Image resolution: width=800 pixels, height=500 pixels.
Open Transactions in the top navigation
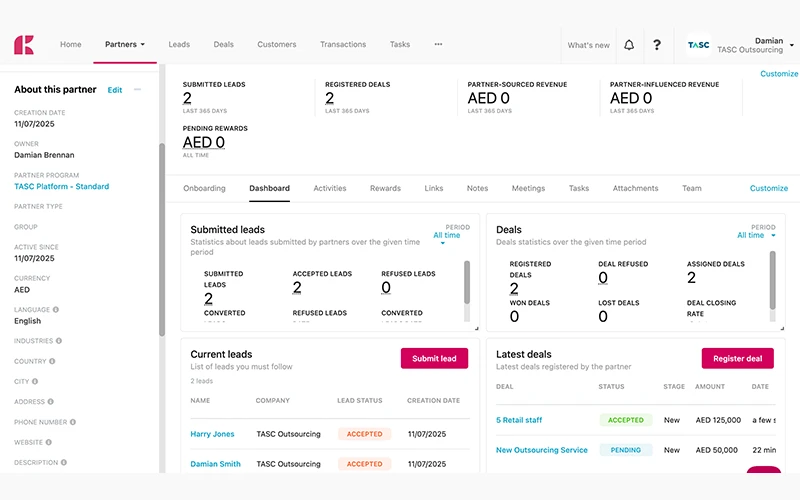coord(343,45)
